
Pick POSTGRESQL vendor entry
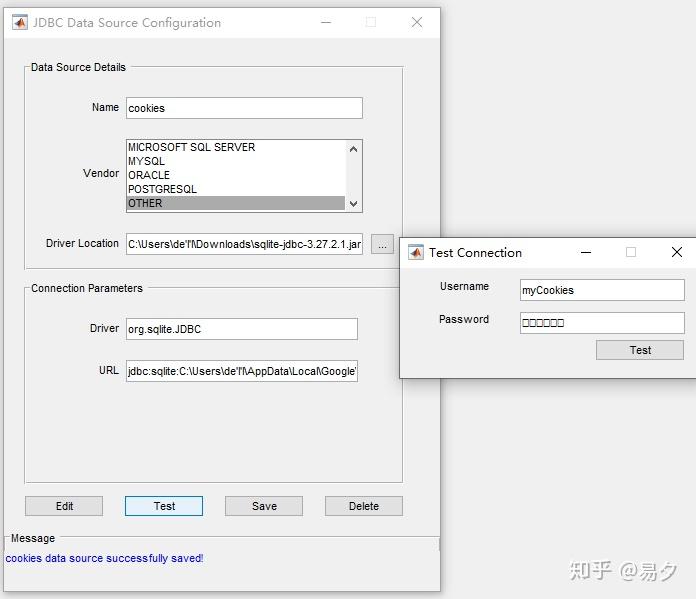236,189
